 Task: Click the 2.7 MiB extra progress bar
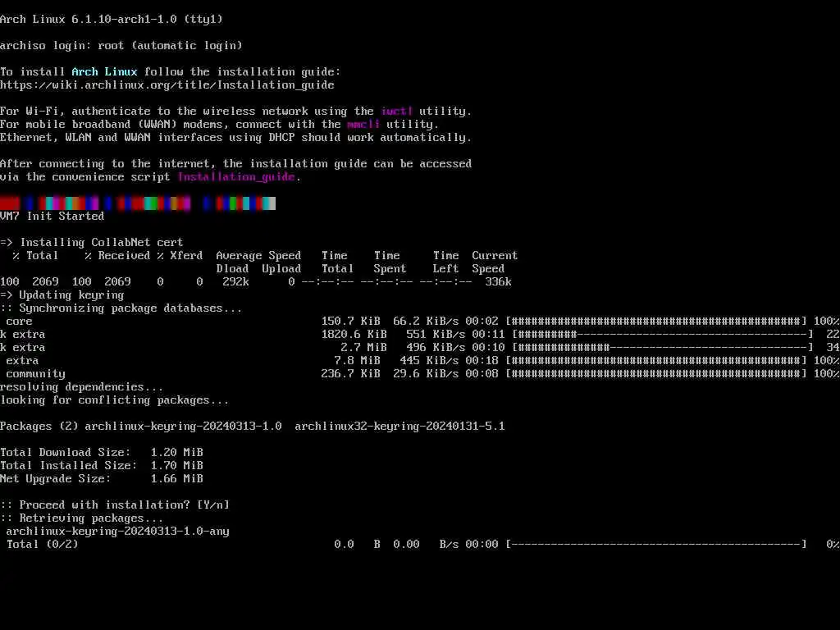(x=663, y=347)
